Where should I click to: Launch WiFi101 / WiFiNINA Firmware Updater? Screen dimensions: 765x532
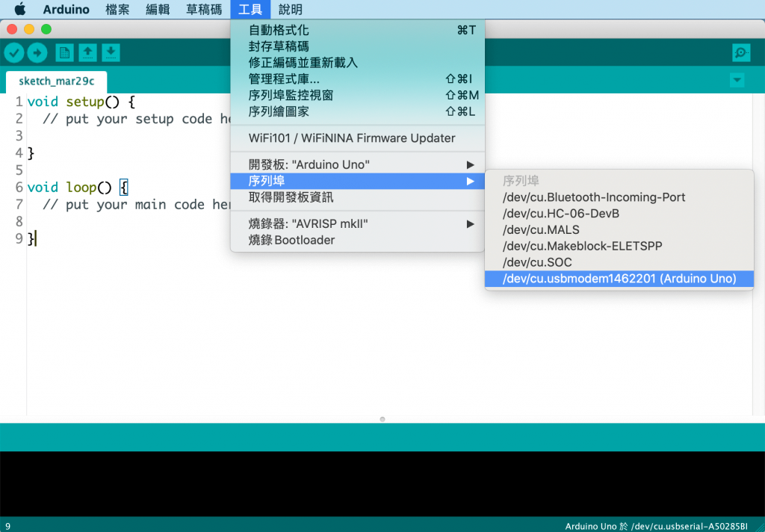(x=358, y=138)
